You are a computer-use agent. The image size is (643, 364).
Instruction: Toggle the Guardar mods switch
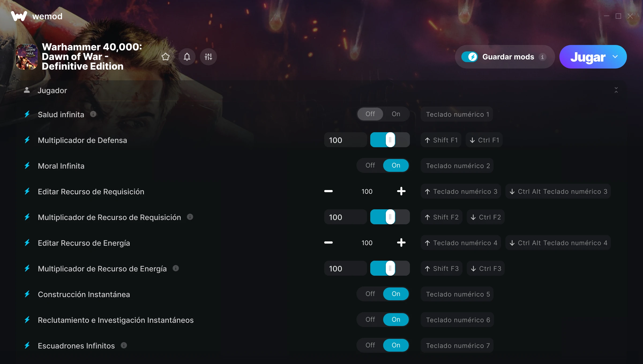click(x=469, y=57)
